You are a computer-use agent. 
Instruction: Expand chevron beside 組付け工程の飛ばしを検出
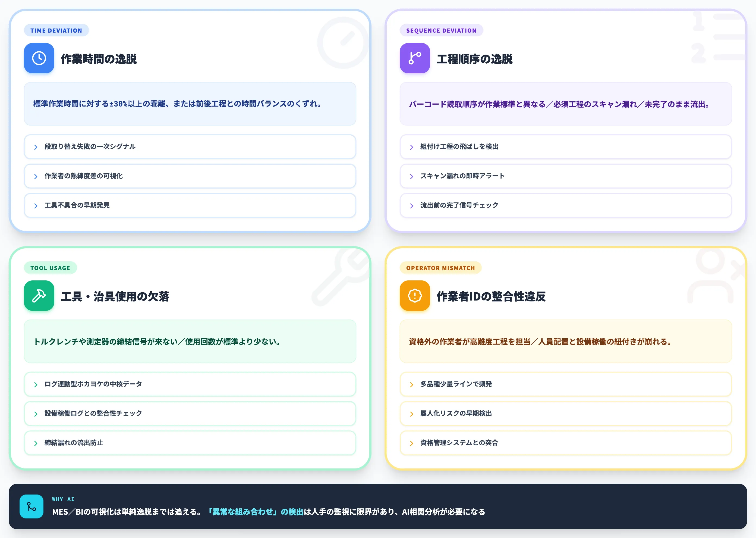411,147
